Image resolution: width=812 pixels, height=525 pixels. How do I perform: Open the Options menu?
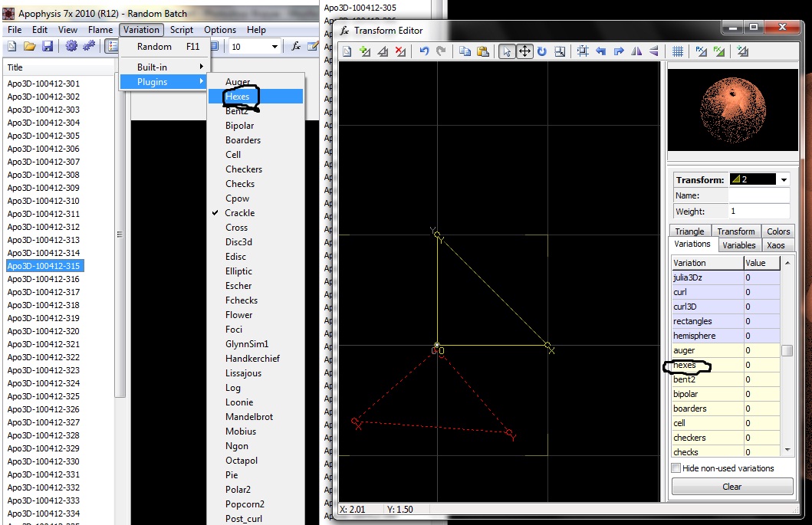tap(220, 30)
